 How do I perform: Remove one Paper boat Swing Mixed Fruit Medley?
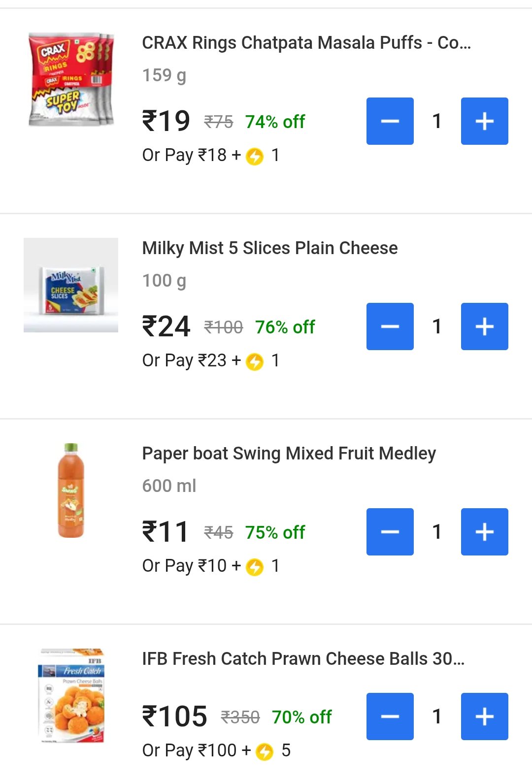point(390,532)
